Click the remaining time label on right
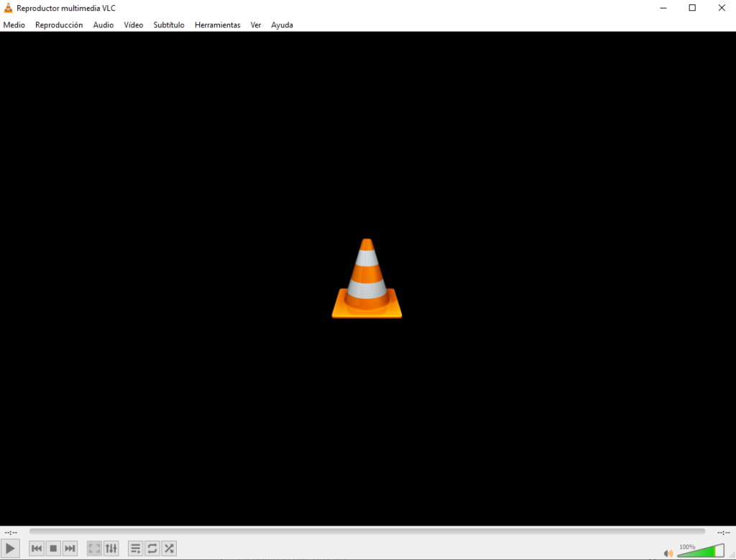The image size is (736, 560). click(723, 533)
